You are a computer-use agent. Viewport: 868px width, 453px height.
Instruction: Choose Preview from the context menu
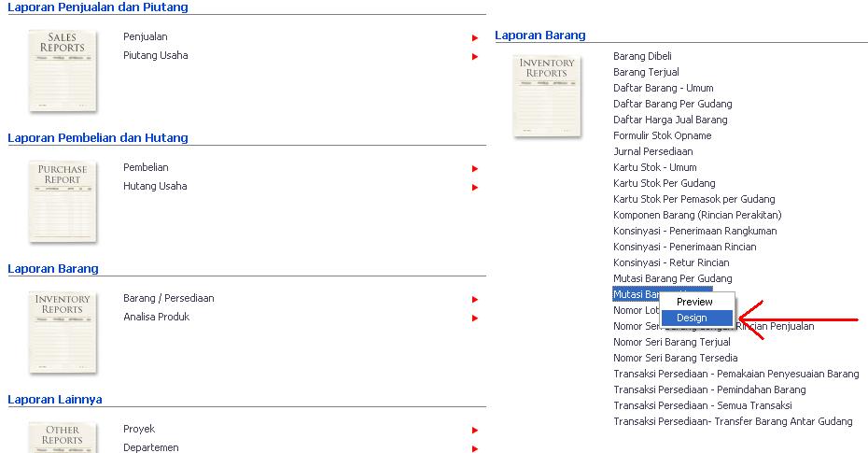pyautogui.click(x=694, y=302)
